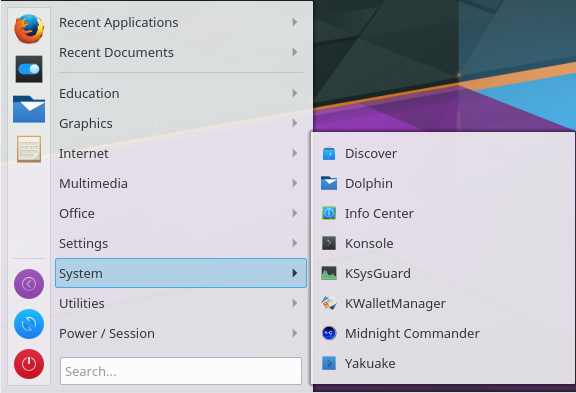
Task: Focus the Search input field
Action: pos(181,371)
